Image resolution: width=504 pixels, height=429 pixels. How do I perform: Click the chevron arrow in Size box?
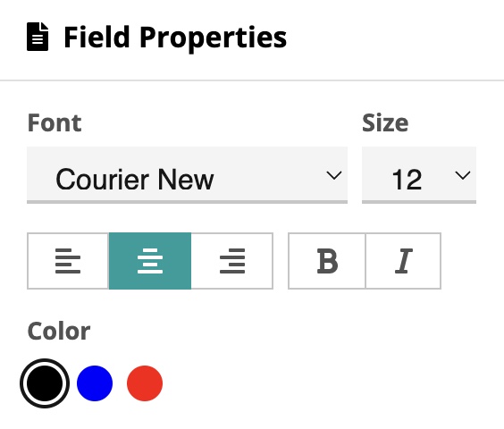tap(463, 175)
